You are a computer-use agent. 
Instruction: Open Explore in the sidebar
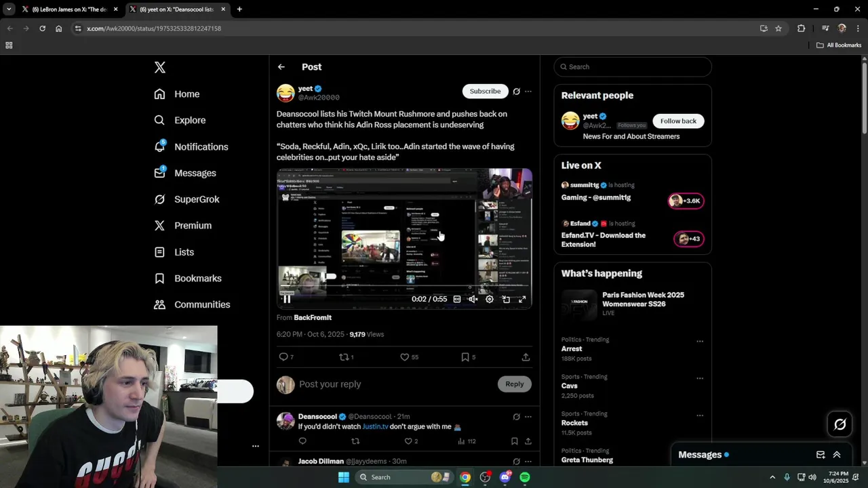[180, 120]
